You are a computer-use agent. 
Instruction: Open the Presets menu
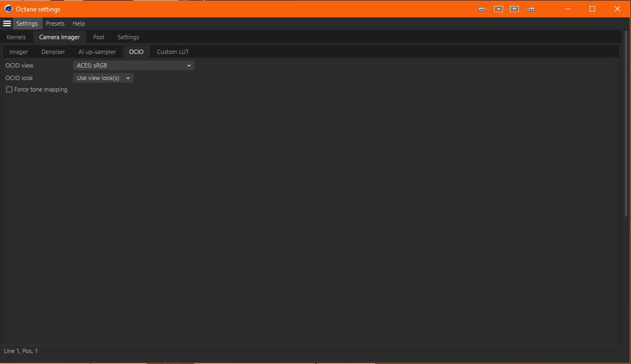[x=55, y=23]
